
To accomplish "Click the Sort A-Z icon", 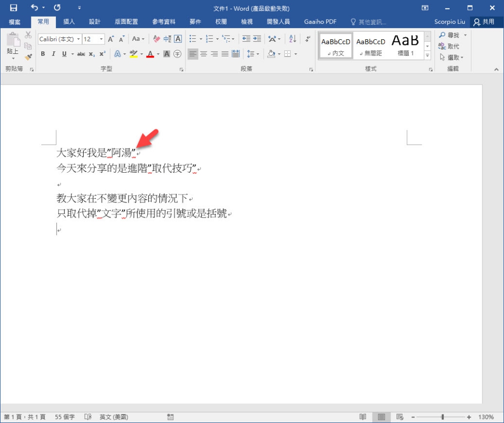I will [293, 39].
